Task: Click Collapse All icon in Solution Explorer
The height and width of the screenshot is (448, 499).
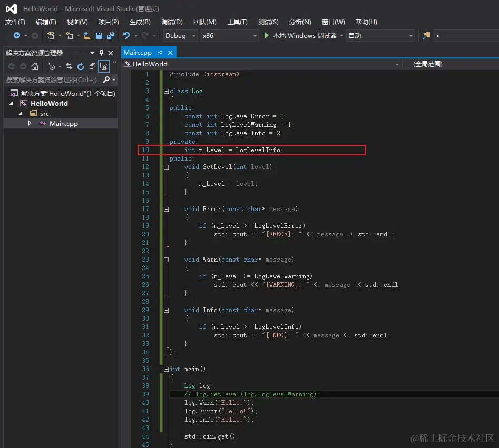Action: [92, 66]
